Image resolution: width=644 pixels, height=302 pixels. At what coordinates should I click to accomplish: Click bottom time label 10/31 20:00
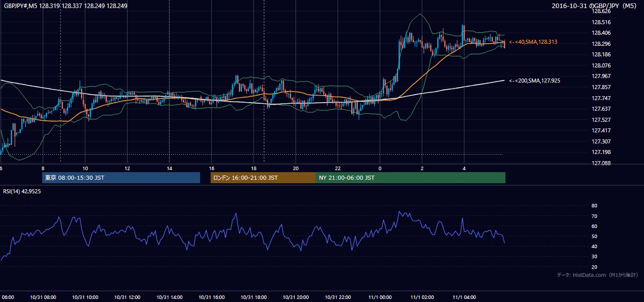click(x=295, y=297)
